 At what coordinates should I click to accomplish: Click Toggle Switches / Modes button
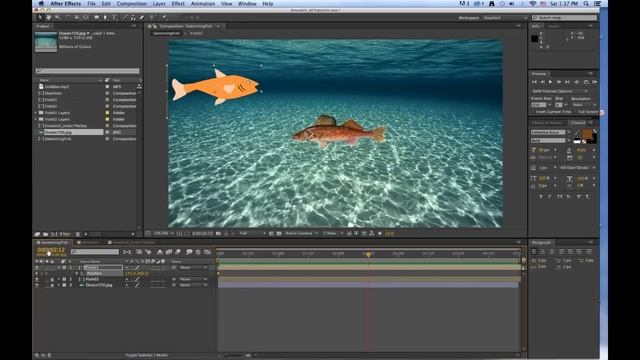click(x=147, y=356)
